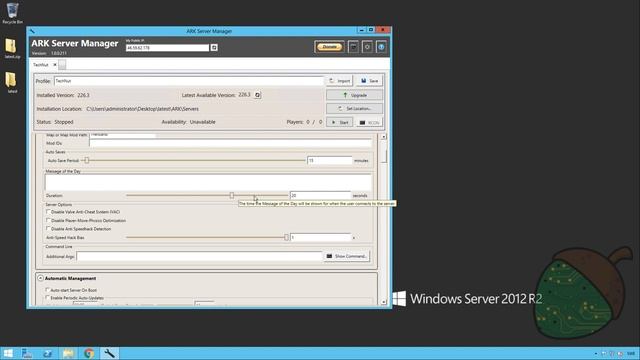
Task: Click the Donate button
Action: (x=329, y=47)
